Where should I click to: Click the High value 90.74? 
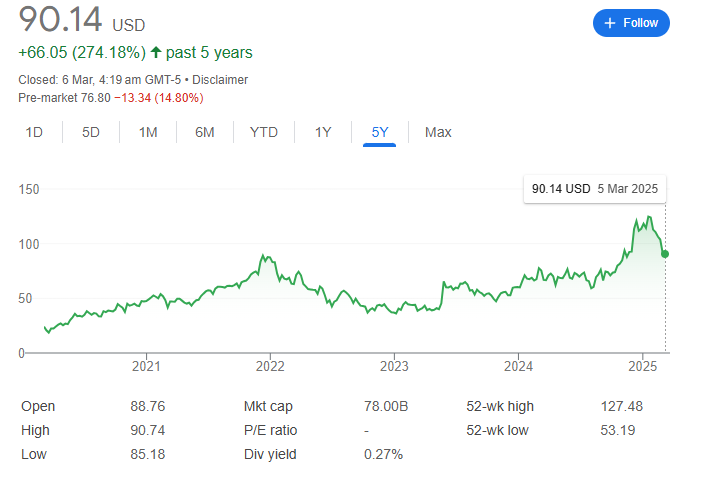click(x=148, y=430)
